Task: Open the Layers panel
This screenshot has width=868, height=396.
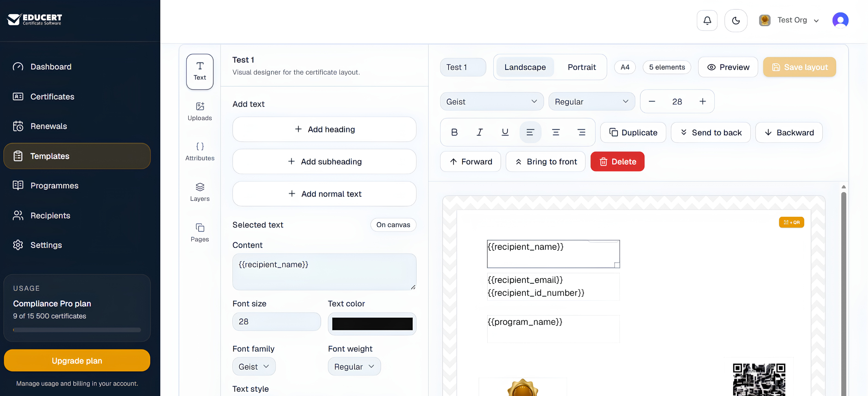Action: [x=200, y=192]
